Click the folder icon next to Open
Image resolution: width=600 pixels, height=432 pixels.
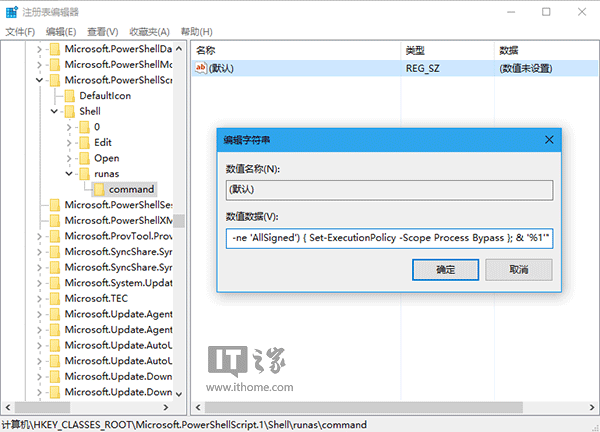pyautogui.click(x=84, y=158)
